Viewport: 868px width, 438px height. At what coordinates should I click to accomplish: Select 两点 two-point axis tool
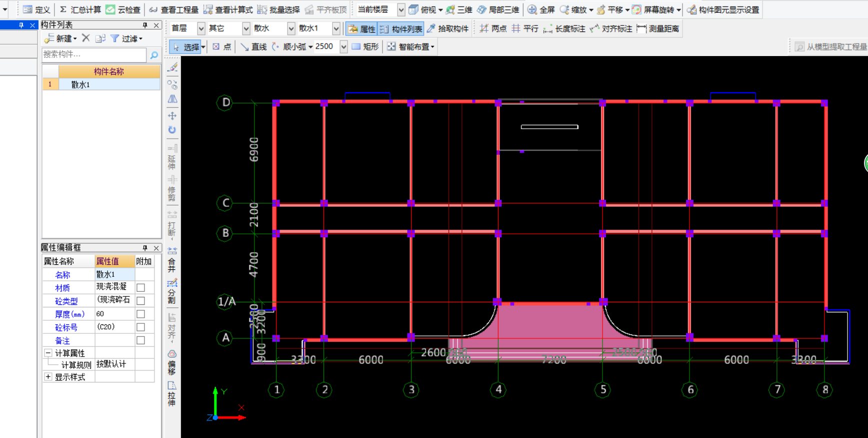(493, 29)
